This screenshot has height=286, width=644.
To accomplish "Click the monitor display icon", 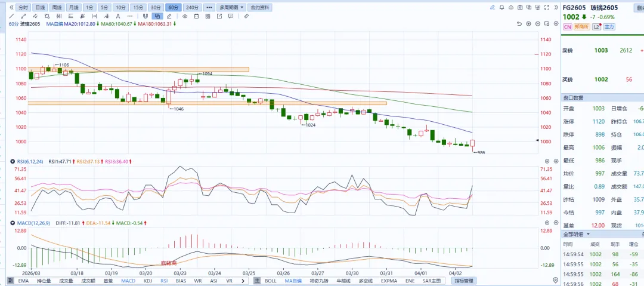I will pyautogui.click(x=538, y=7).
